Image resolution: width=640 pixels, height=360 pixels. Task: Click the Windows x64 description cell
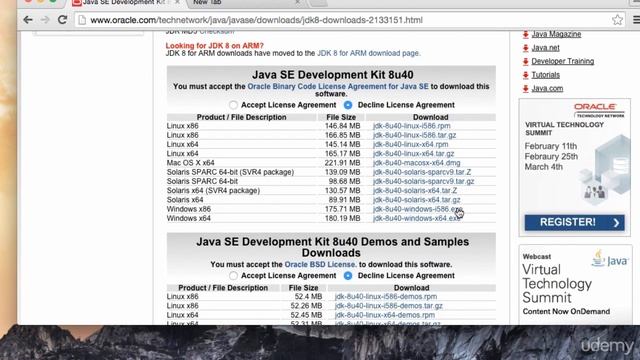click(189, 218)
